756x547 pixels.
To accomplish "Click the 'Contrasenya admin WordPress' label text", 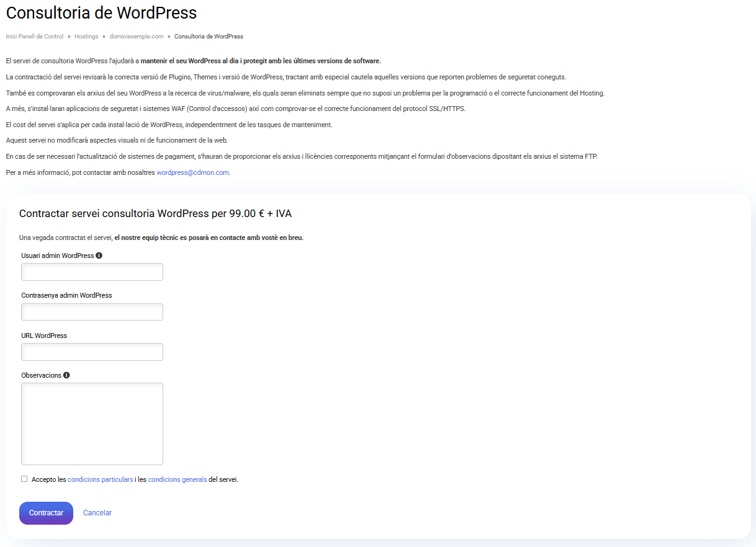I will click(x=66, y=295).
